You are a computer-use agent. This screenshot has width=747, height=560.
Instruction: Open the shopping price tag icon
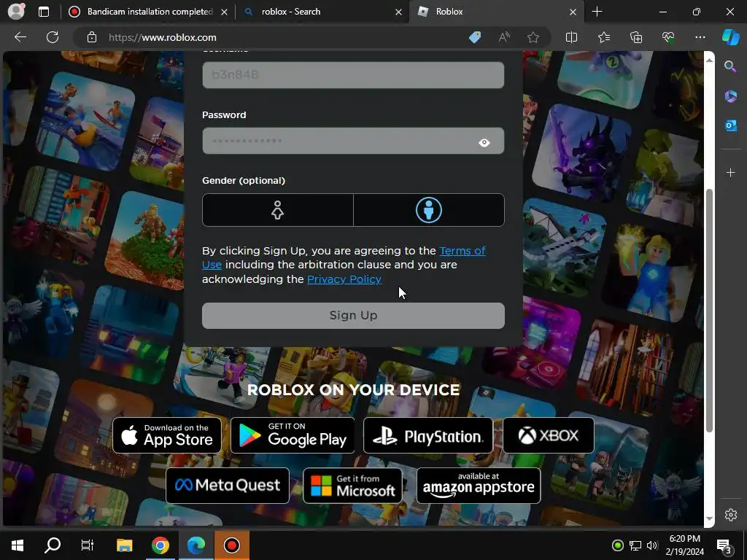point(475,37)
